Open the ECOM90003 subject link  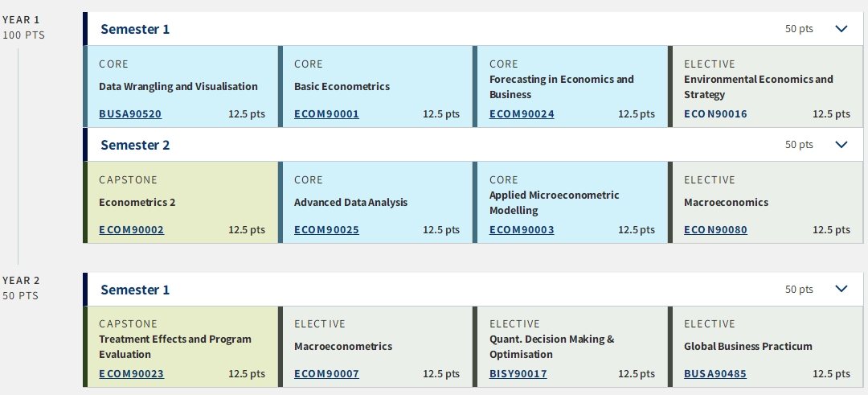[522, 230]
